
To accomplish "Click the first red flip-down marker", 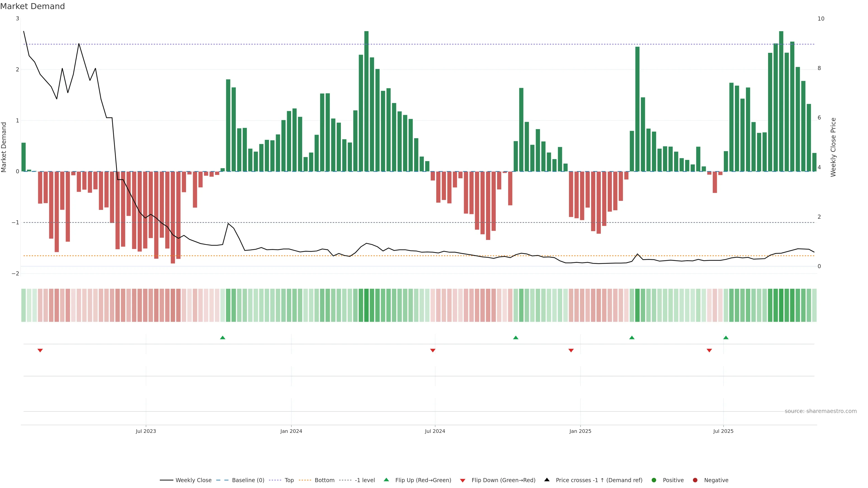I will tap(40, 351).
